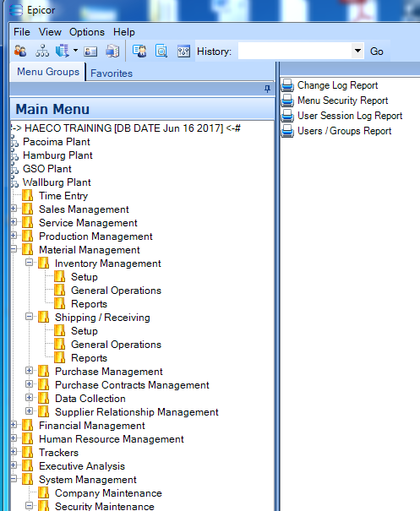The width and height of the screenshot is (420, 511).
Task: Select Setup under Inventory Management
Action: click(x=85, y=277)
